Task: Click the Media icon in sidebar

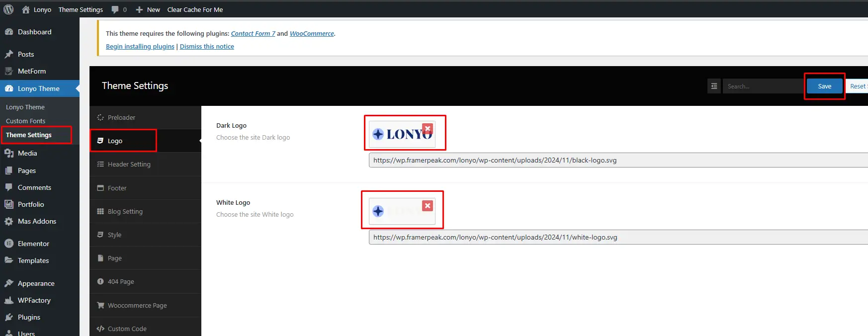Action: 9,153
